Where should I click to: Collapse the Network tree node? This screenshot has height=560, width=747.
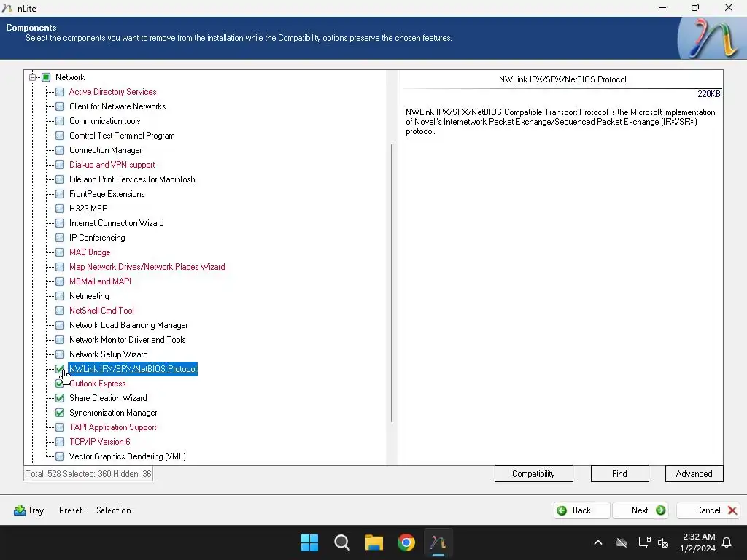coord(32,77)
